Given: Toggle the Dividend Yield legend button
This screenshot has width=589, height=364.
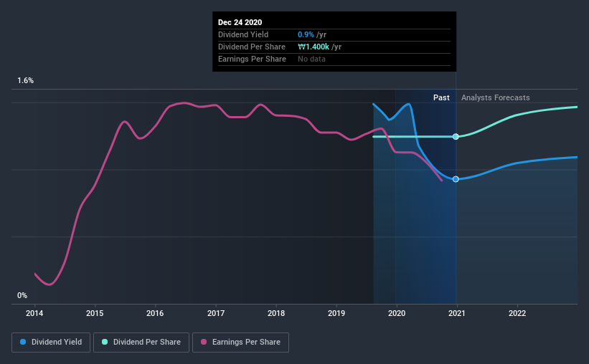Looking at the screenshot, I should (51, 343).
